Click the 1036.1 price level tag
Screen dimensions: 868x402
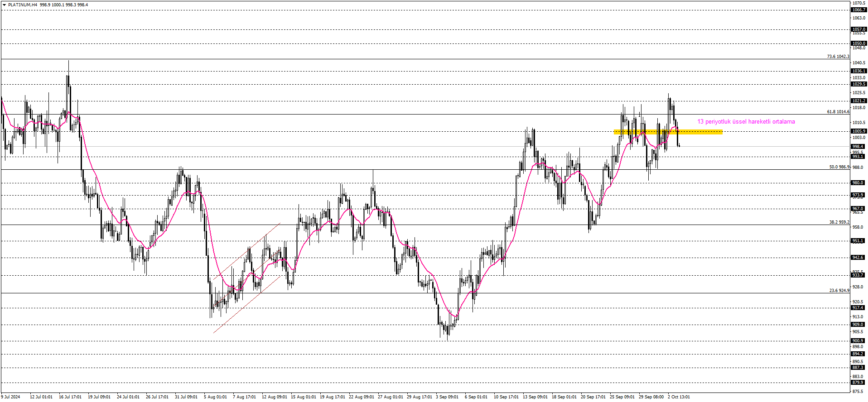(858, 71)
